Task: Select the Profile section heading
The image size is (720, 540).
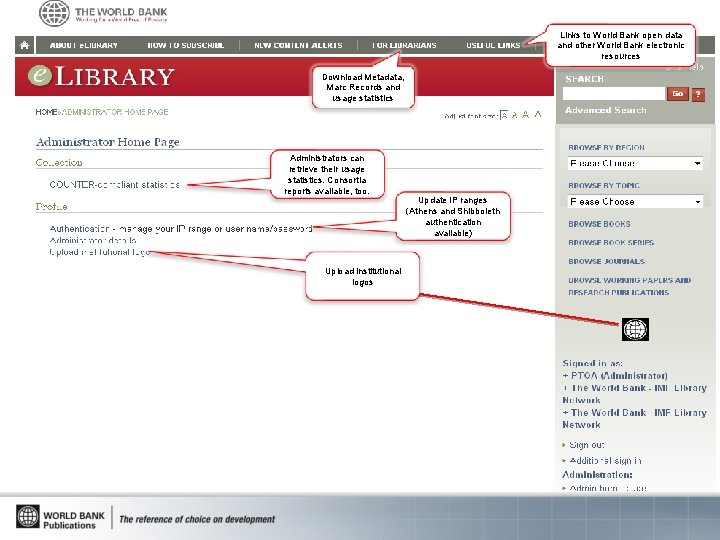Action: tap(51, 207)
